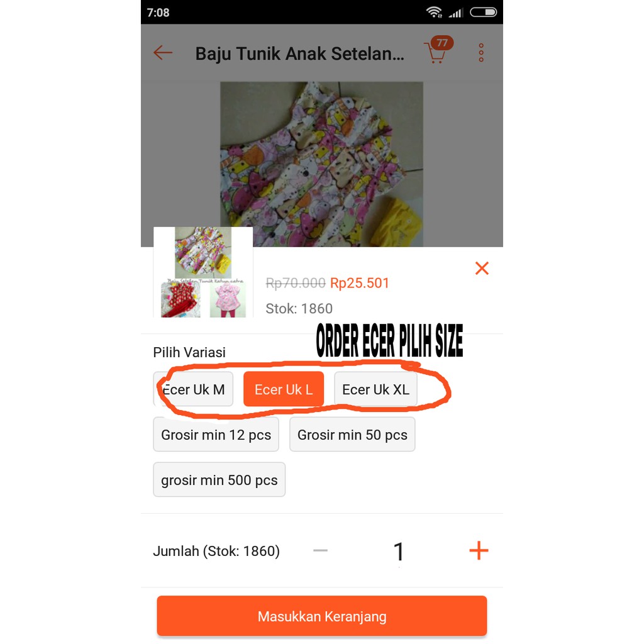This screenshot has height=644, width=644.
Task: Tap the Masukkan Keranjang button
Action: pos(322,616)
